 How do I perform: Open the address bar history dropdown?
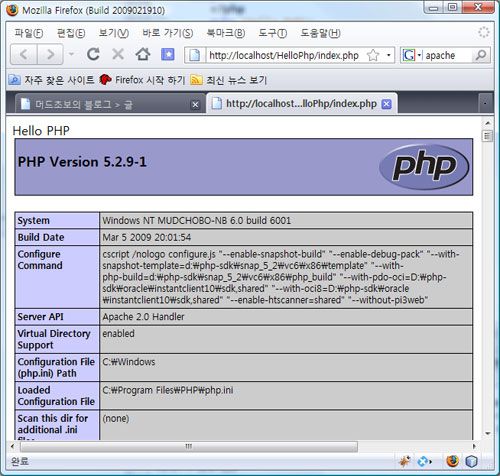coord(388,55)
